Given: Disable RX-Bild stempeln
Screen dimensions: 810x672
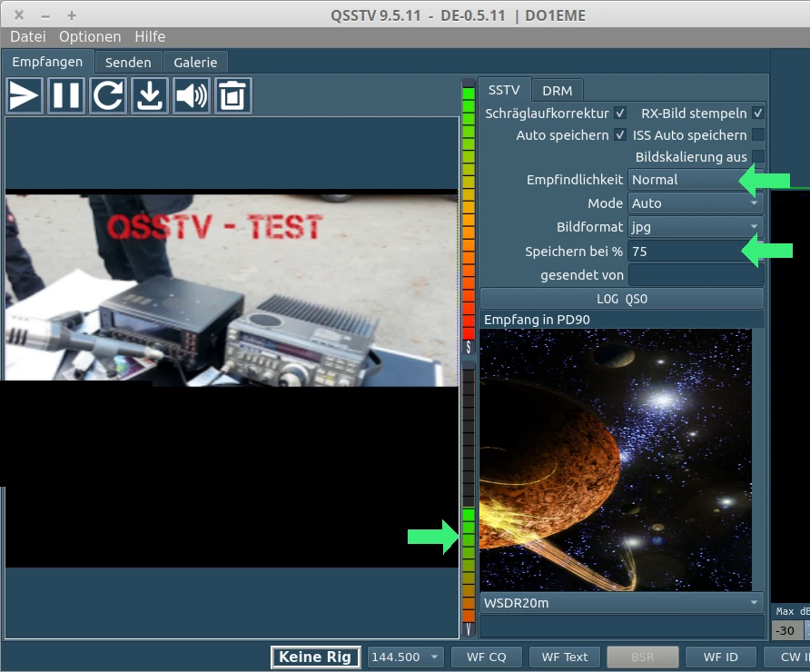Looking at the screenshot, I should tap(759, 113).
